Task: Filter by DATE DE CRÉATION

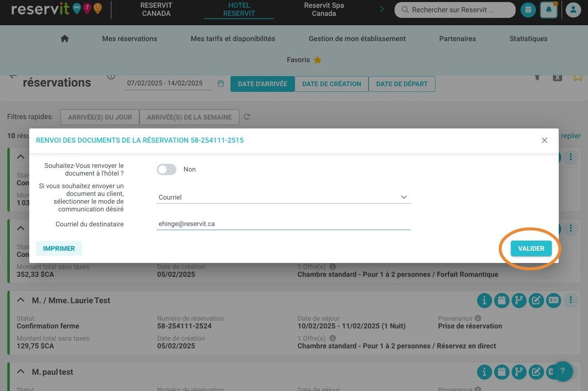Action: click(332, 84)
